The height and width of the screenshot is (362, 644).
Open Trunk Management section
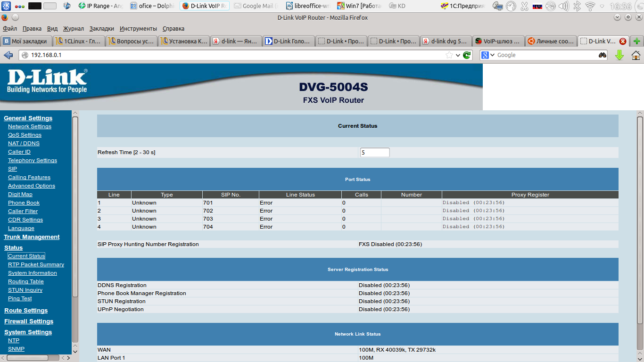32,237
